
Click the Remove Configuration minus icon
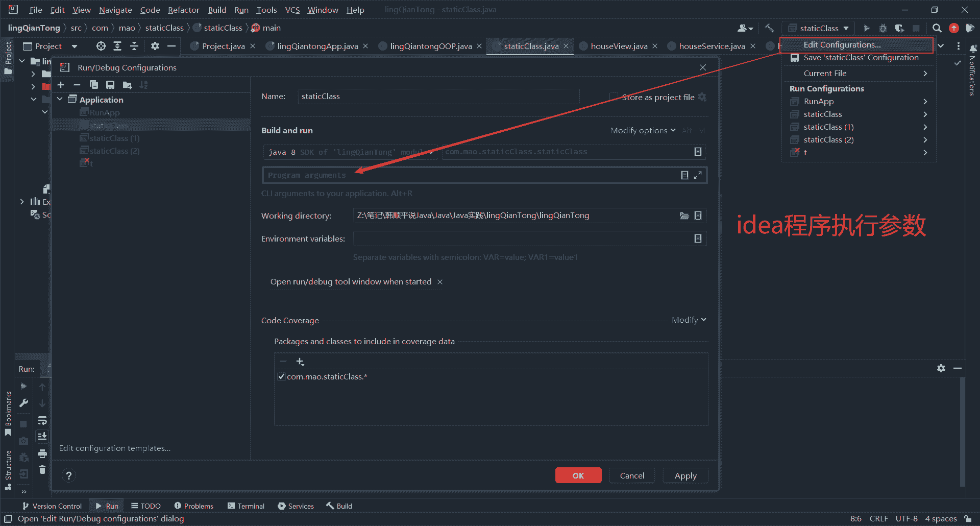[x=77, y=85]
